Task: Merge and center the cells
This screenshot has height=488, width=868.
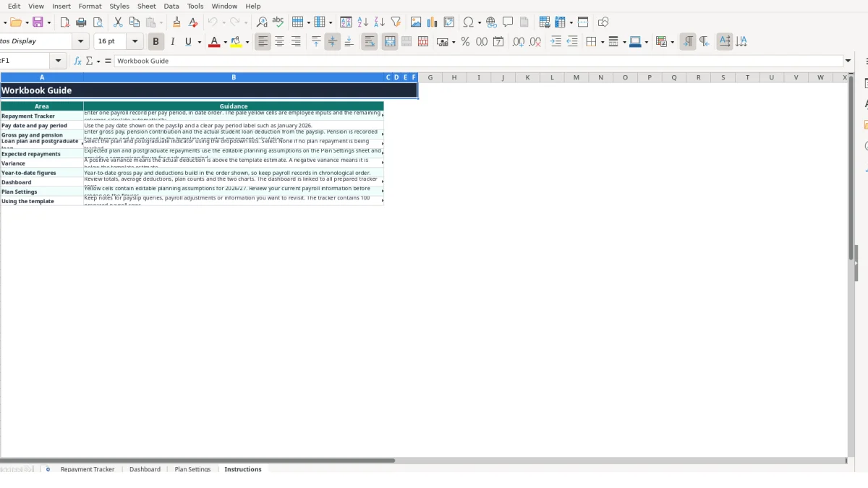Action: point(390,42)
